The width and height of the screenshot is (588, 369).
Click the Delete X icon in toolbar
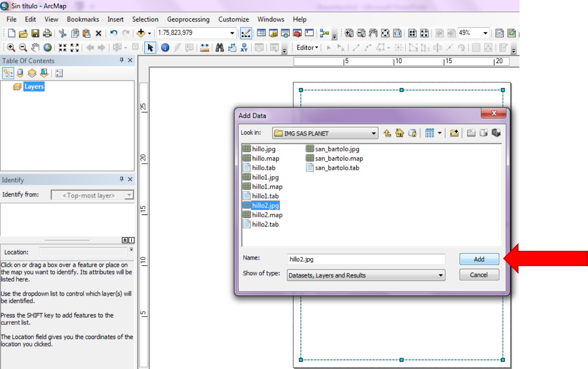99,33
